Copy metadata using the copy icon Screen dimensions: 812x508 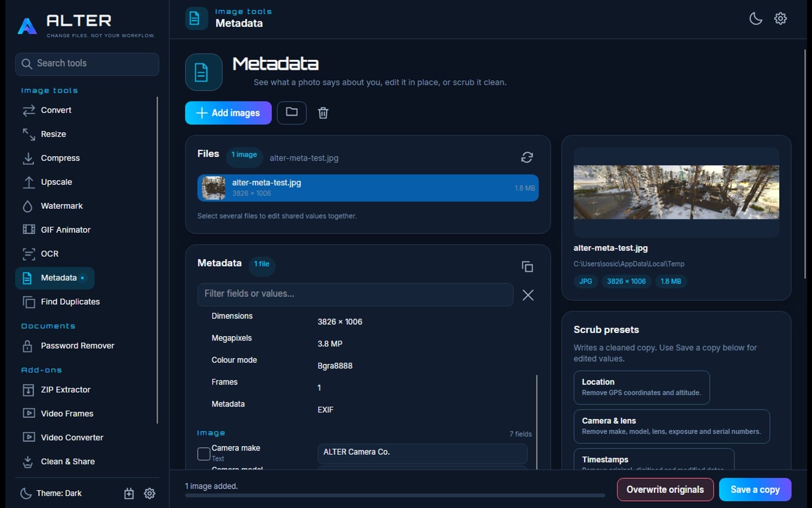527,267
